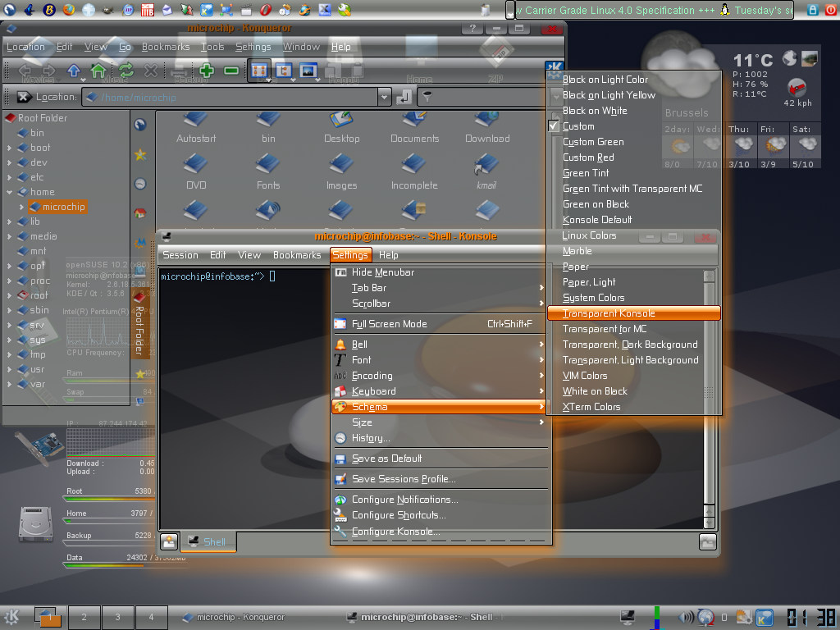
Task: Select the usr folder in tree
Action: tap(31, 369)
